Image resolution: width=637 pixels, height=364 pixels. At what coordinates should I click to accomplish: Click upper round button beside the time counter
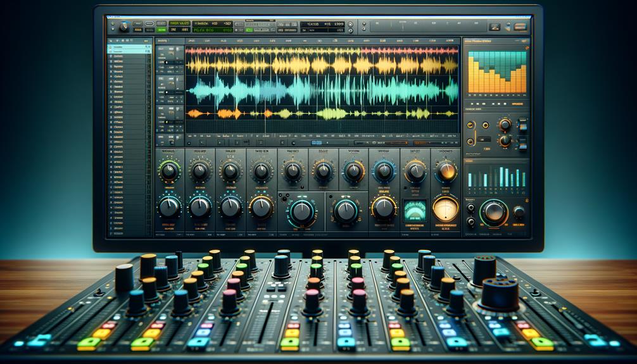click(x=351, y=24)
